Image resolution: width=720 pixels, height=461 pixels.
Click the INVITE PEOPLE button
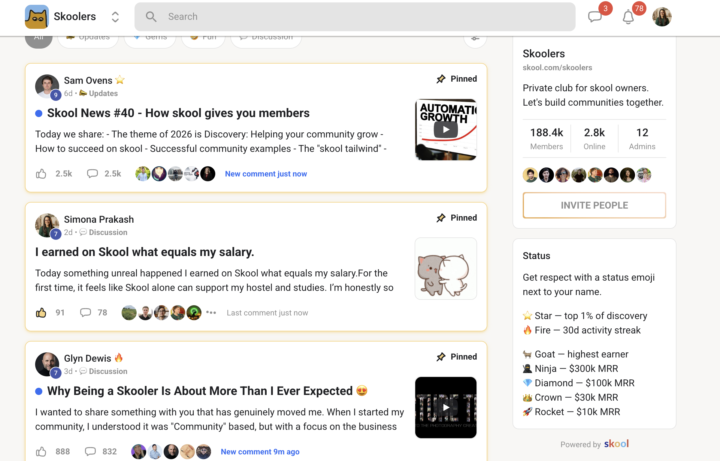coord(594,205)
